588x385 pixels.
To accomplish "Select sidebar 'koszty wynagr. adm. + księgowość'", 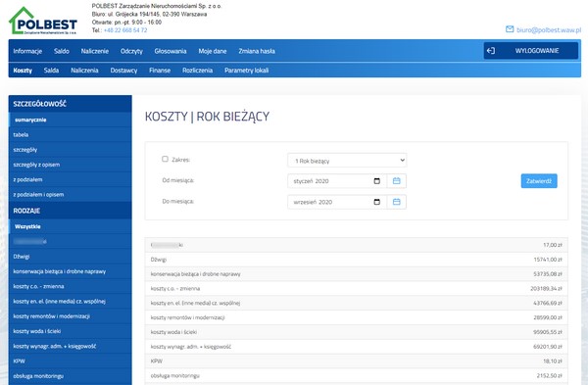I will coord(71,347).
